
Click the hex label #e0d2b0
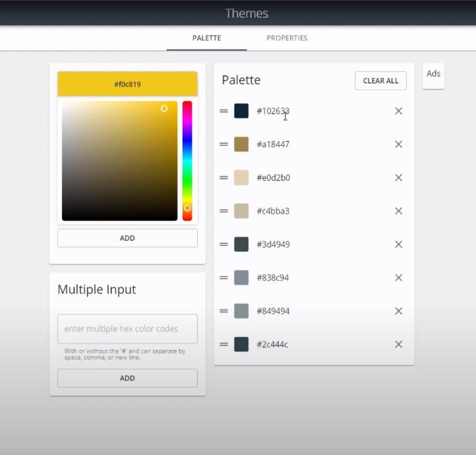[274, 177]
